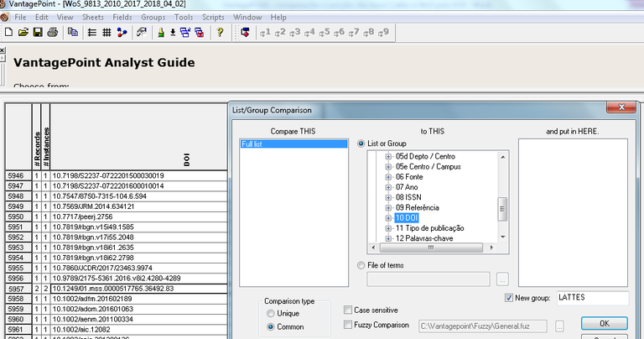The image size is (644, 339).
Task: Choose Unique comparison type
Action: pos(270,314)
